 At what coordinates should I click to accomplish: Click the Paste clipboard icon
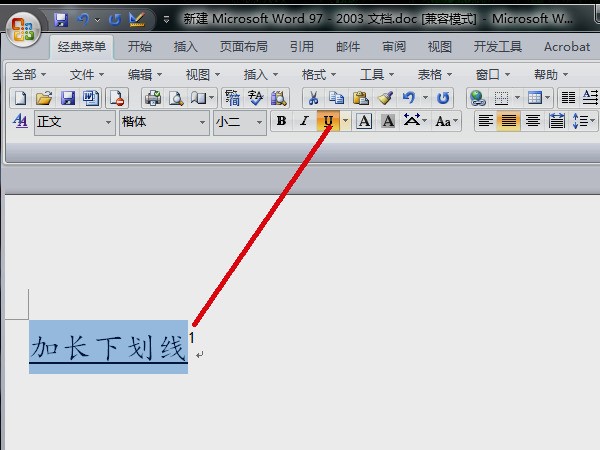tap(360, 97)
